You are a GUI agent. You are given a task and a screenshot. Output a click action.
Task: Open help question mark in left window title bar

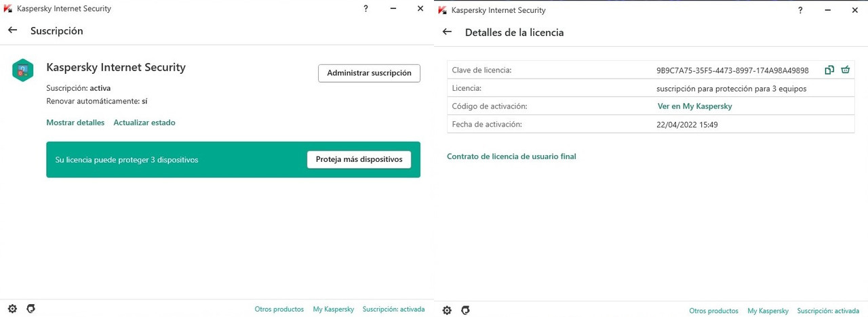(x=366, y=9)
